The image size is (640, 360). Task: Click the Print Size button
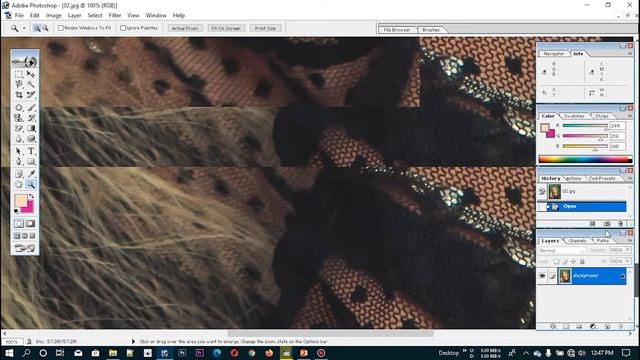pyautogui.click(x=265, y=28)
